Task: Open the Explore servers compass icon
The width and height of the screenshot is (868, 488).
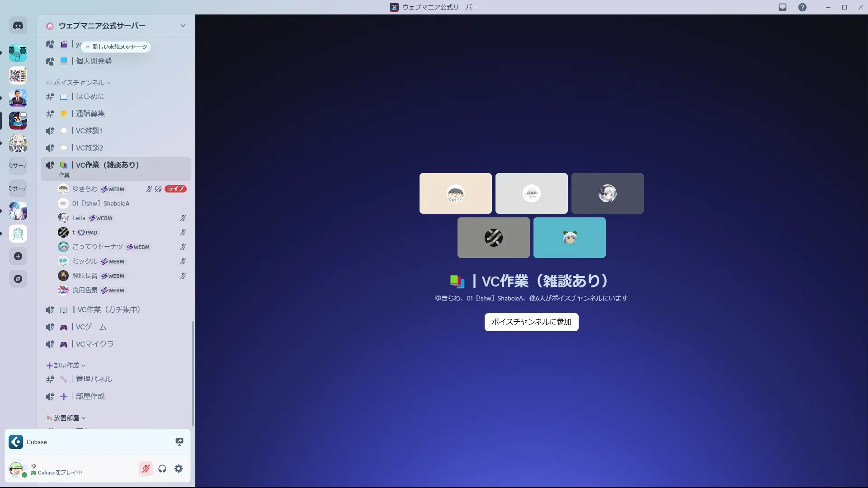Action: [18, 279]
